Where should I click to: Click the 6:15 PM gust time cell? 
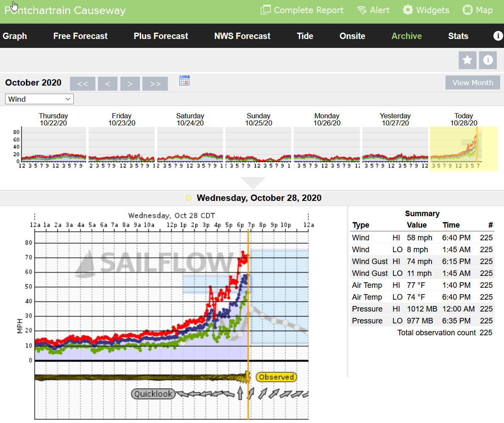pyautogui.click(x=456, y=262)
